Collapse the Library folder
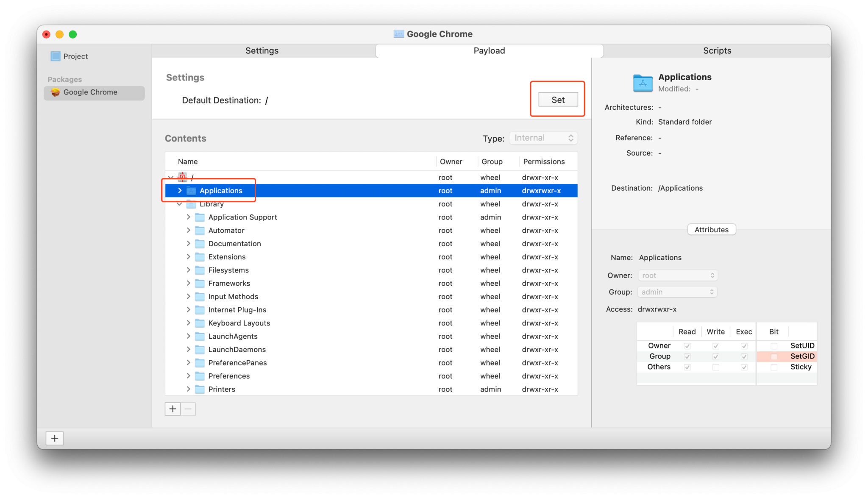Screen dimensions: 868x498 [180, 204]
